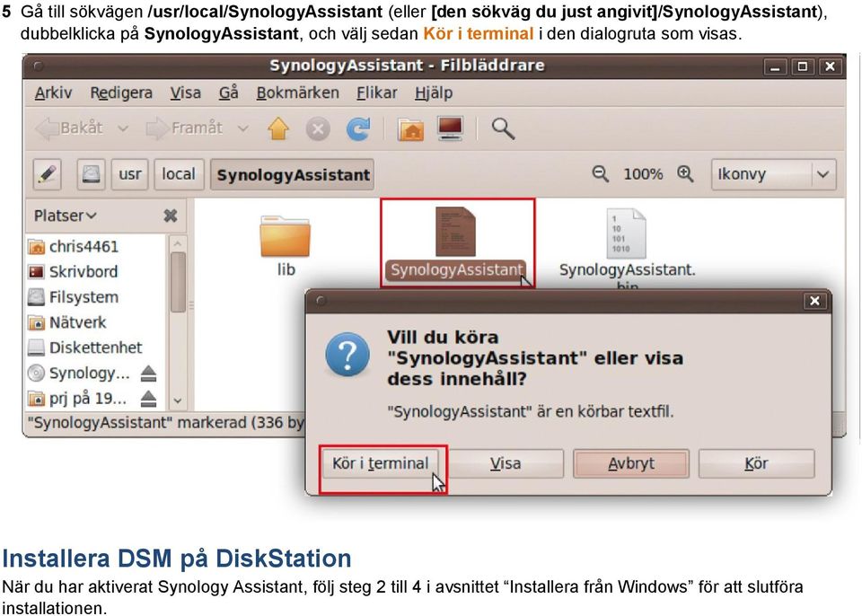This screenshot has height=616, width=862.
Task: Go up one folder with the arrow icon
Action: [x=278, y=129]
